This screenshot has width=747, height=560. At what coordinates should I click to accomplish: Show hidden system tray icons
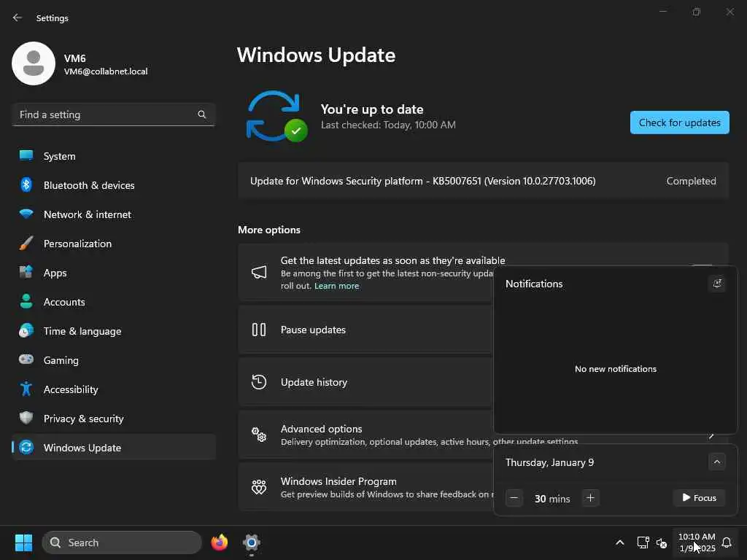click(619, 542)
